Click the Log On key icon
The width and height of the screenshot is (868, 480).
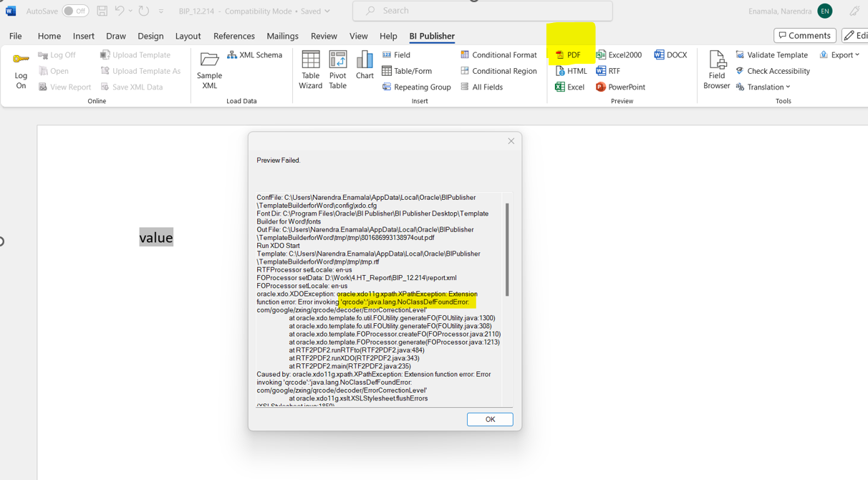[x=21, y=59]
